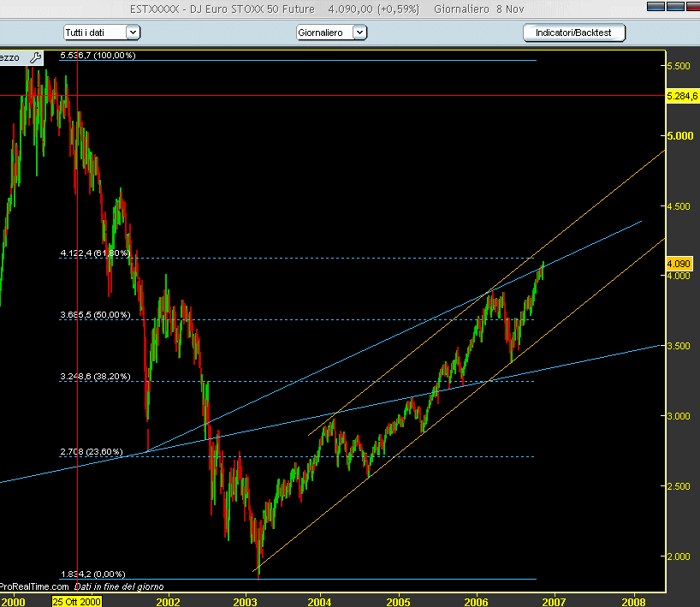Click the 2003 label on time axis

tap(245, 602)
